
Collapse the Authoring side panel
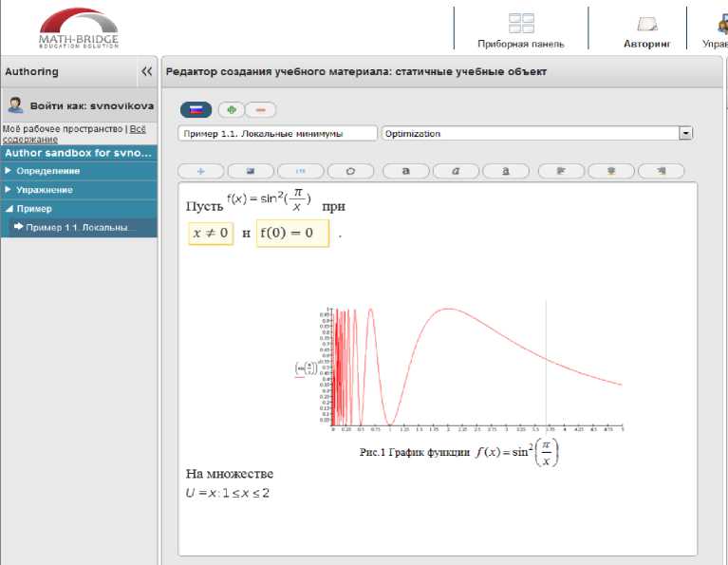pos(146,71)
